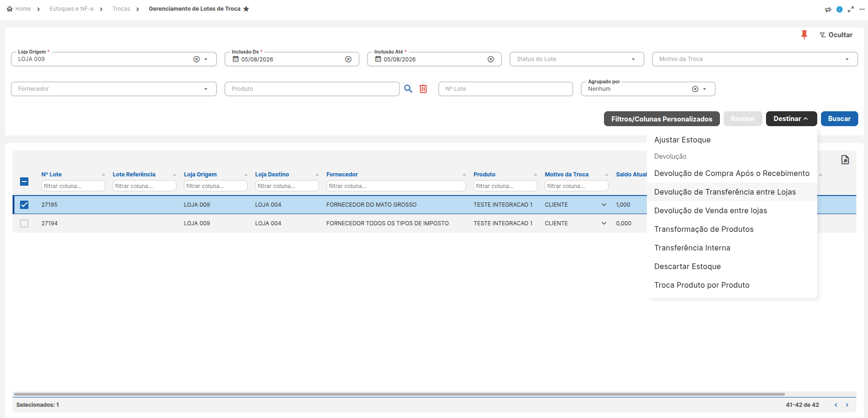Expand the Loja Origem dropdown arrow
The image size is (868, 418).
(206, 59)
